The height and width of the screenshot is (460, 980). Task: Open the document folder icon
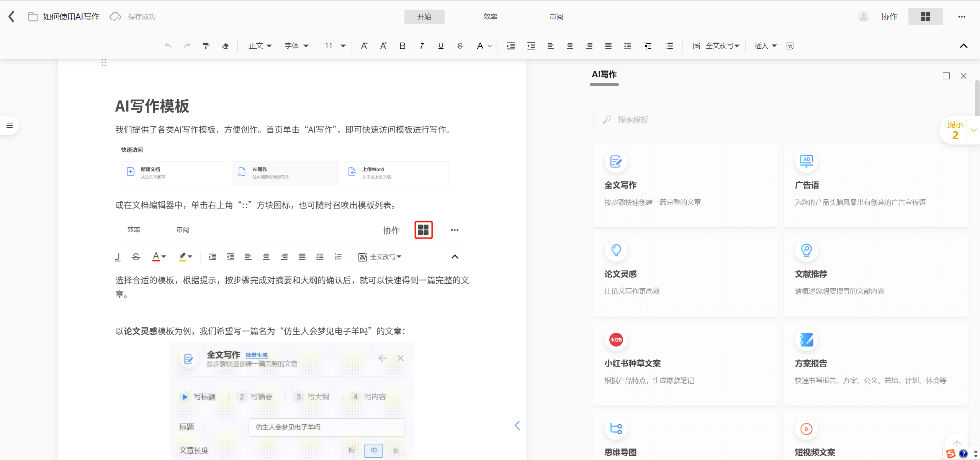[x=33, y=16]
